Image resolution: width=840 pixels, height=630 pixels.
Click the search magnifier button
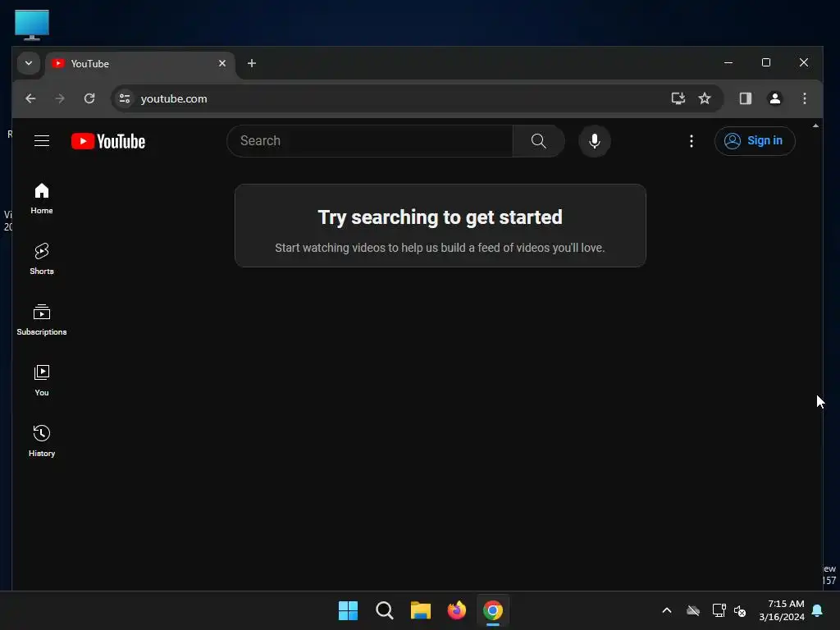click(538, 141)
